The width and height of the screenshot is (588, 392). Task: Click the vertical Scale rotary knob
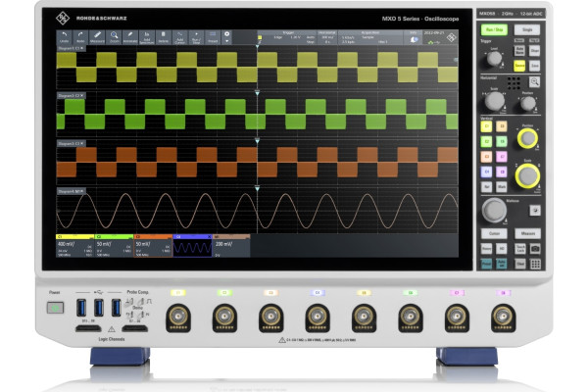pos(527,174)
